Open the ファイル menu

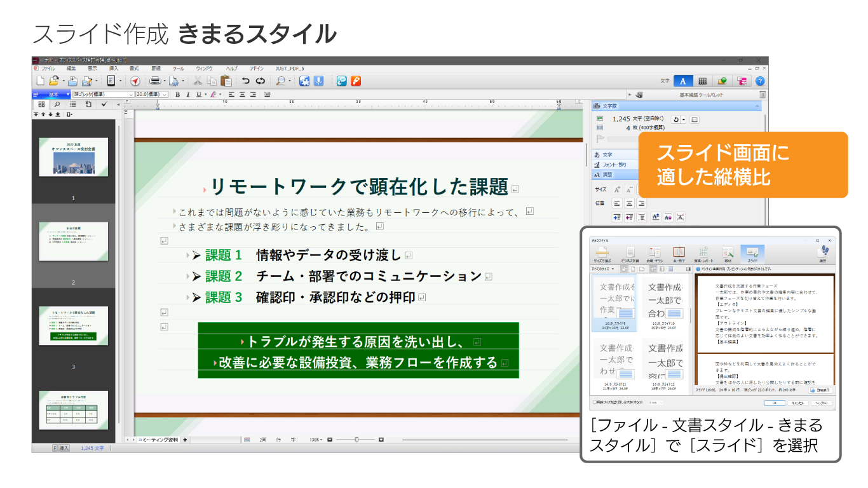coord(48,68)
